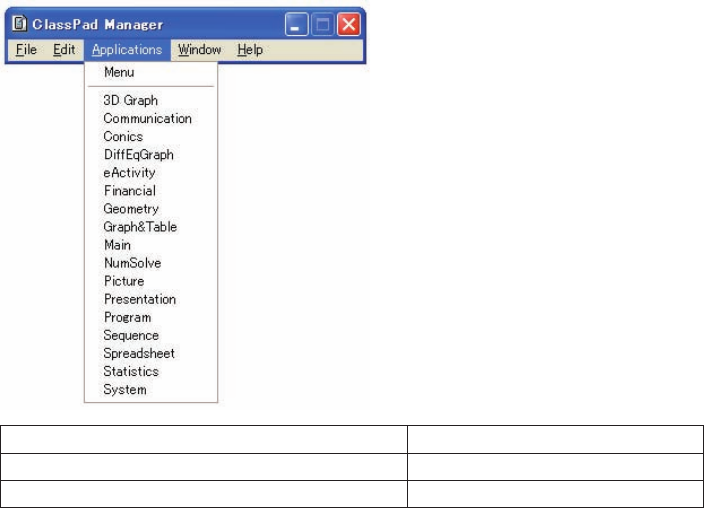Screen dimensions: 704x508
Task: Select the Financial application
Action: (151, 191)
